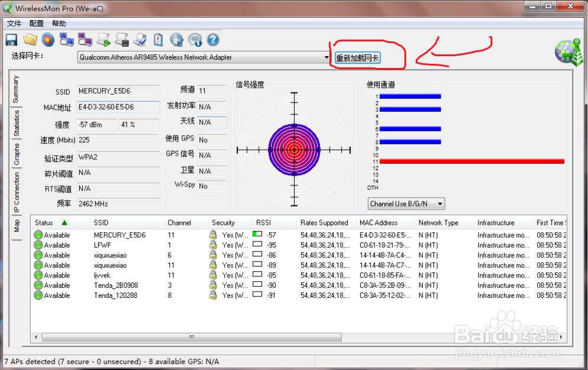
Task: Open the 配置 menu
Action: coord(36,24)
